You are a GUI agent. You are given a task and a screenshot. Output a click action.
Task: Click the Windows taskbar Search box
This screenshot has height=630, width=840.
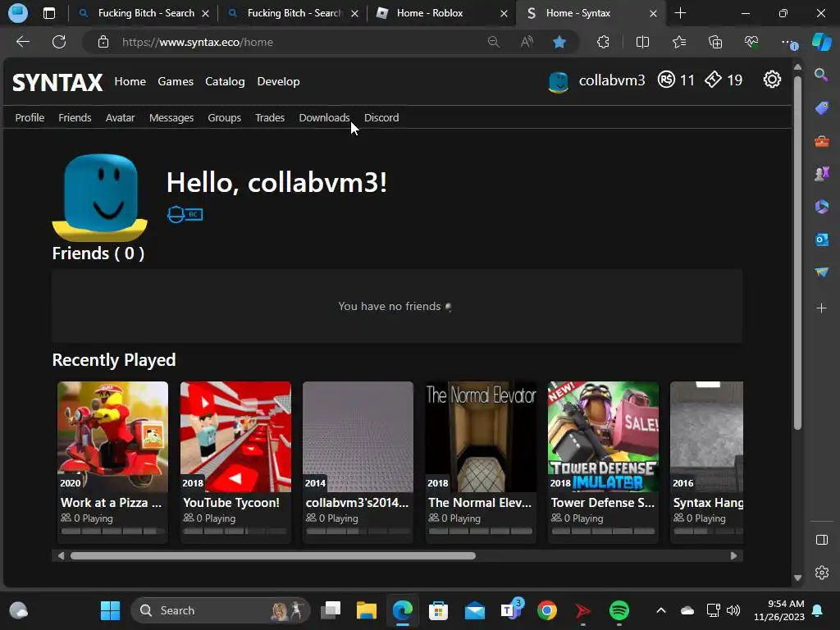220,610
